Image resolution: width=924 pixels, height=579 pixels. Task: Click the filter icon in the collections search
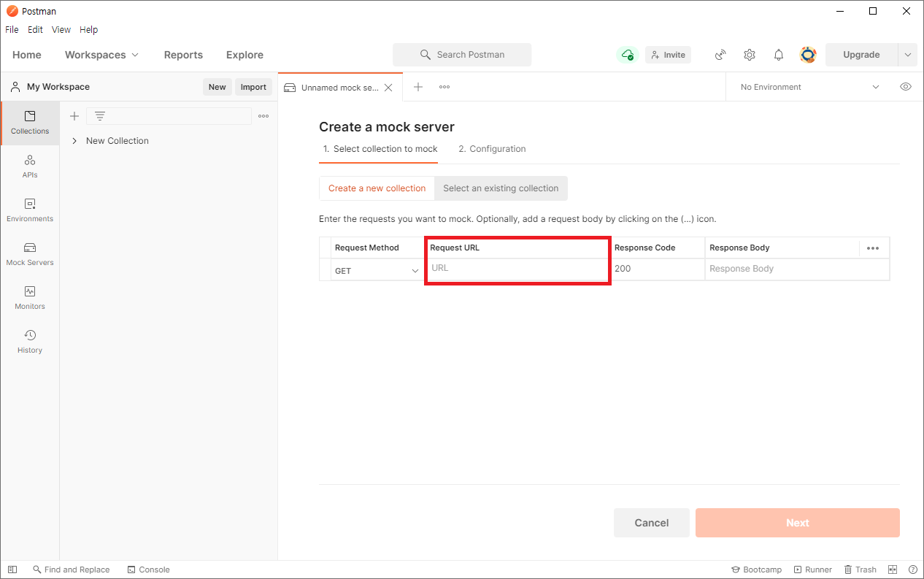coord(100,116)
